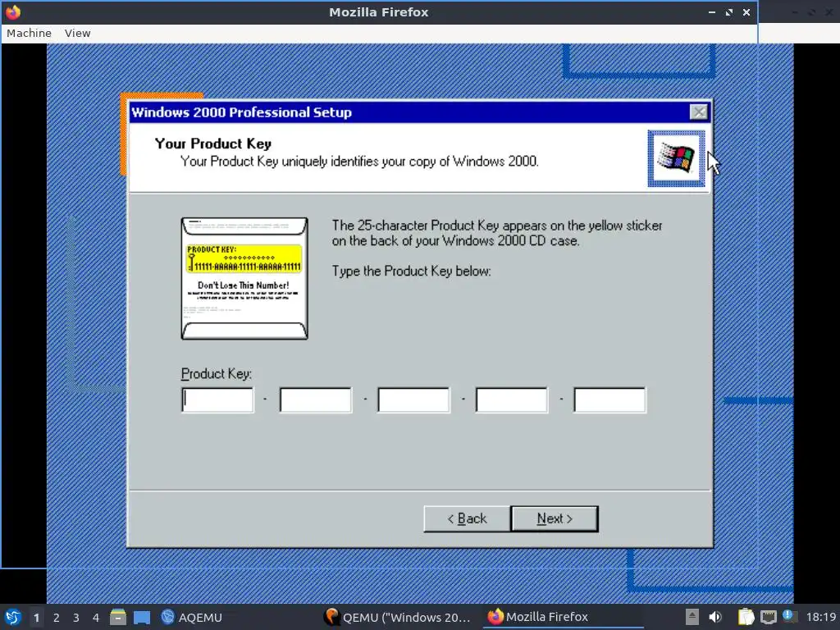Click the Firefox icon in the title bar
The width and height of the screenshot is (840, 630).
click(13, 11)
